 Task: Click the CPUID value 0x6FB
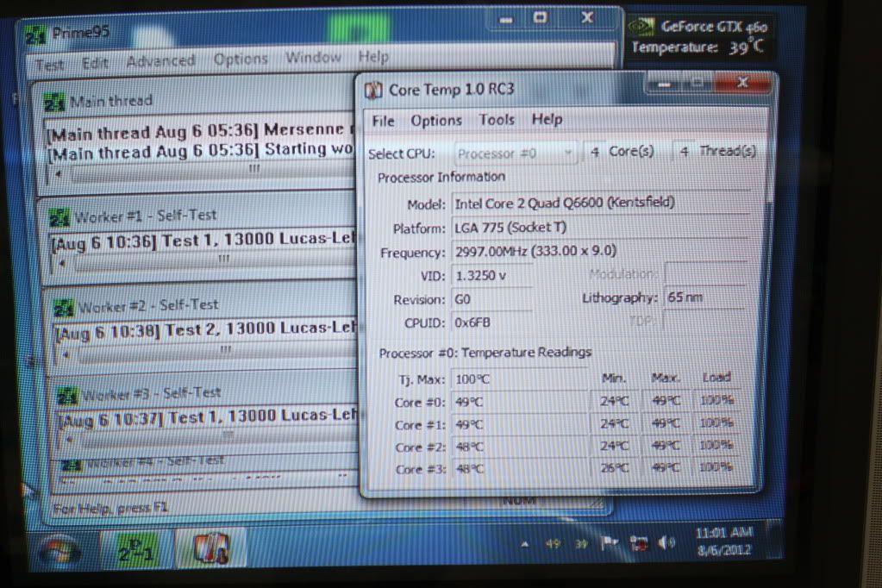coord(492,322)
